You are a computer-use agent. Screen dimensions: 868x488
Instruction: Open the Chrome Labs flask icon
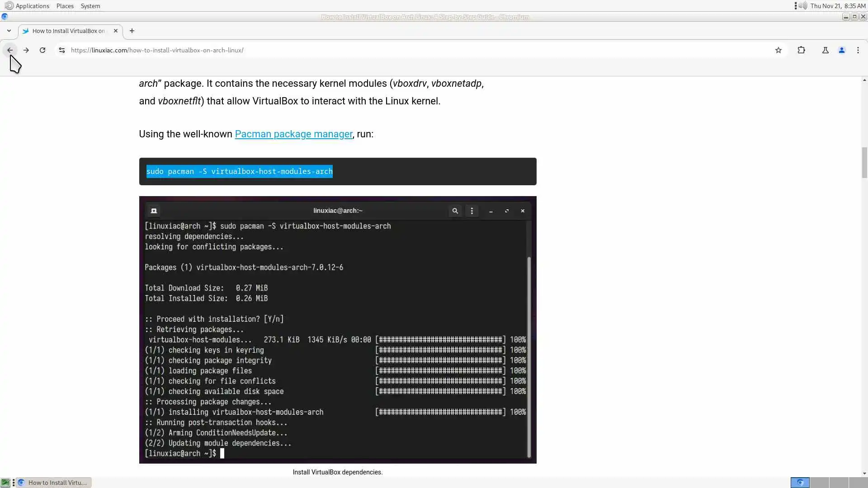tap(825, 50)
